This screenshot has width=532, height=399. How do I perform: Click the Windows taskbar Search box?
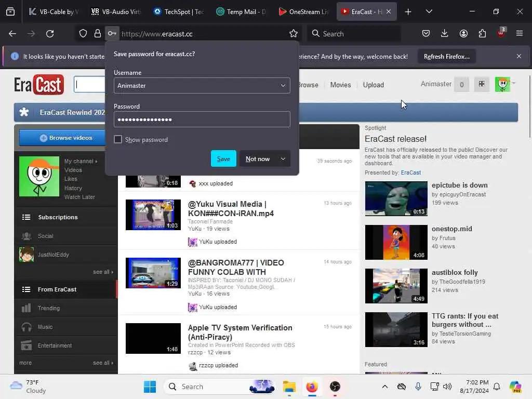(x=220, y=387)
